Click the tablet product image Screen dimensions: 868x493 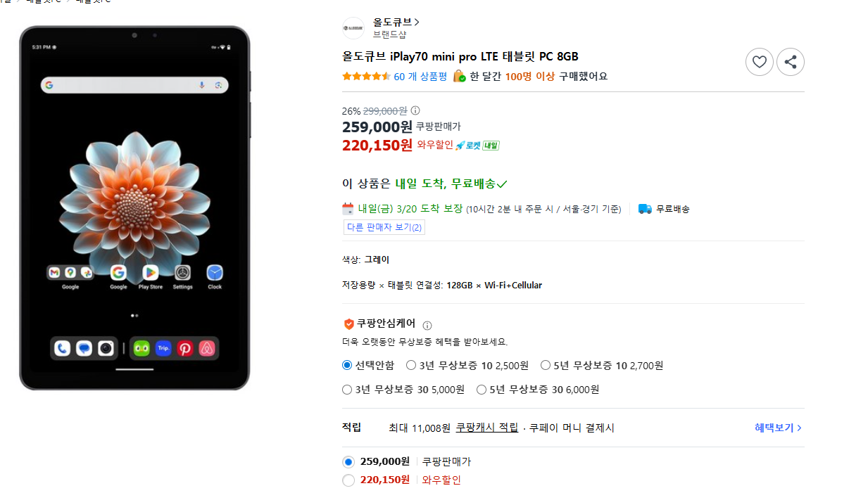tap(134, 207)
